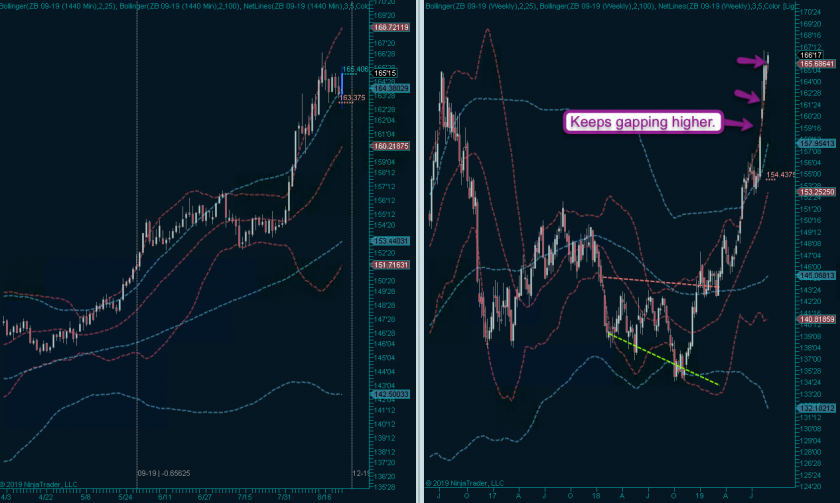Click 155'00 on weekly chart price axis
This screenshot has height=503, width=840.
[810, 175]
